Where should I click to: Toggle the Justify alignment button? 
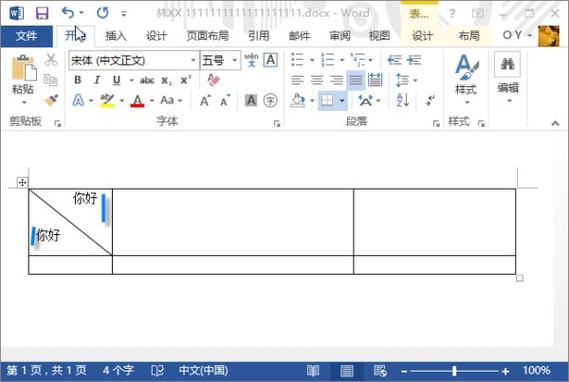[x=356, y=80]
